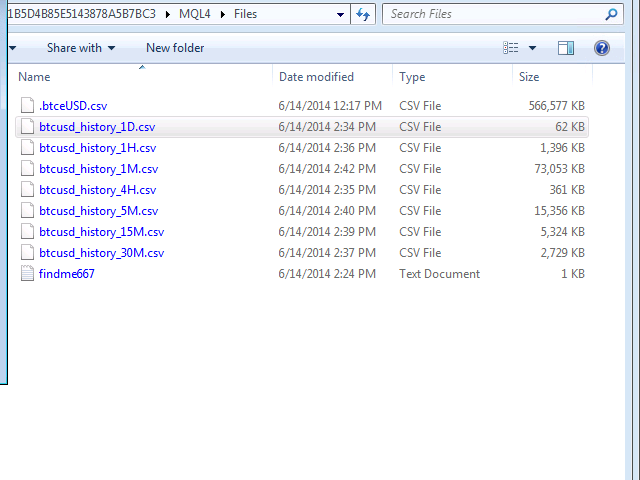The height and width of the screenshot is (480, 640).
Task: Click date 6/14/2014 2:24 PM
Action: coord(327,274)
